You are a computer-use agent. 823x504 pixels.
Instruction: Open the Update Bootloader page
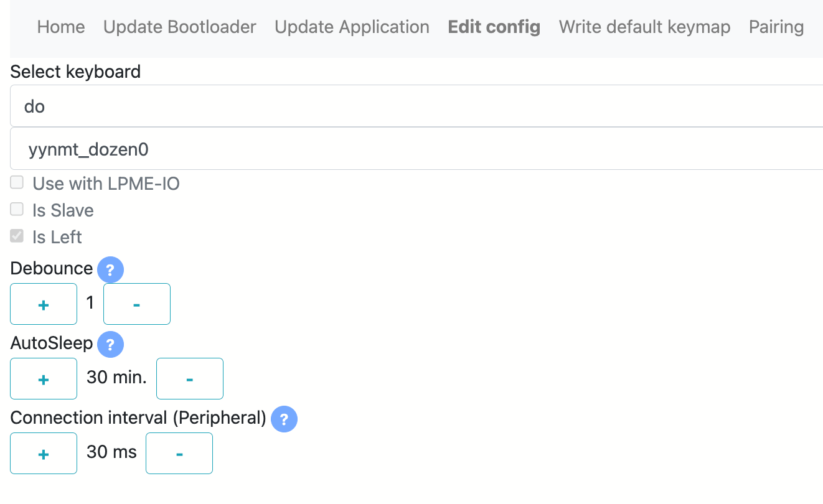point(180,27)
